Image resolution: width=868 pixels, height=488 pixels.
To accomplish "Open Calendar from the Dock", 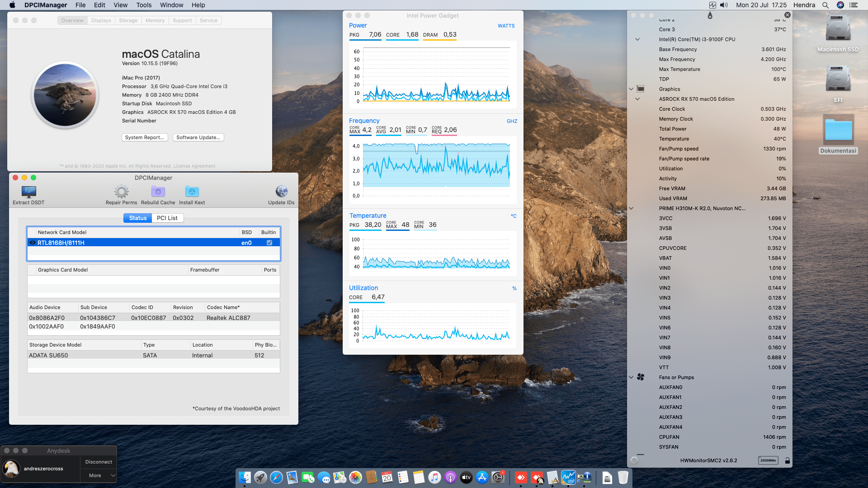I will click(x=387, y=477).
